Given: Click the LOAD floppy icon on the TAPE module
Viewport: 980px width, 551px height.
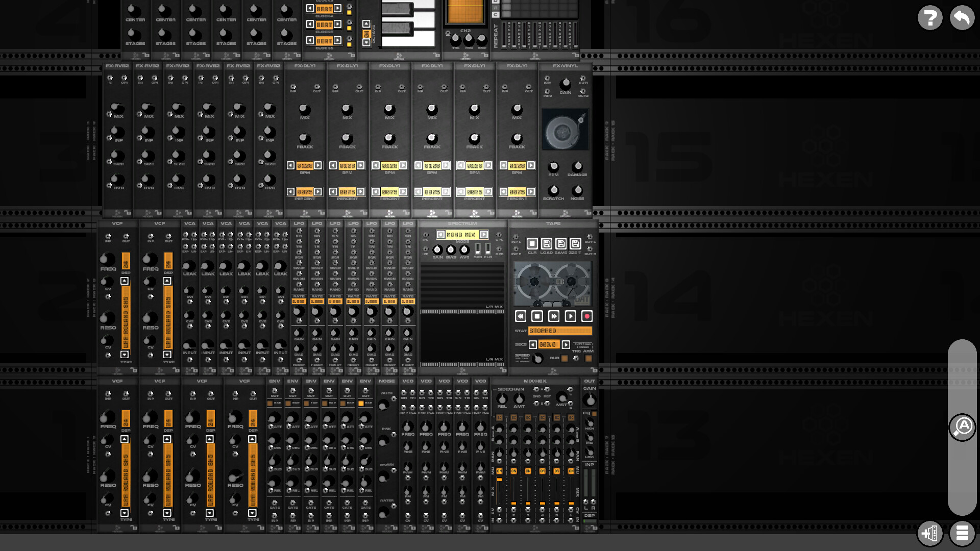Looking at the screenshot, I should coord(547,244).
